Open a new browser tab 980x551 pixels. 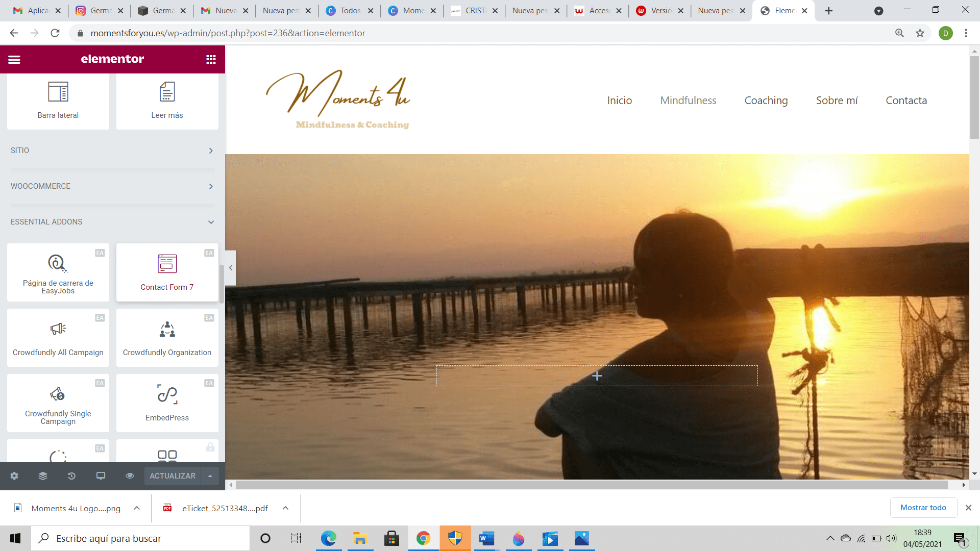(x=829, y=11)
